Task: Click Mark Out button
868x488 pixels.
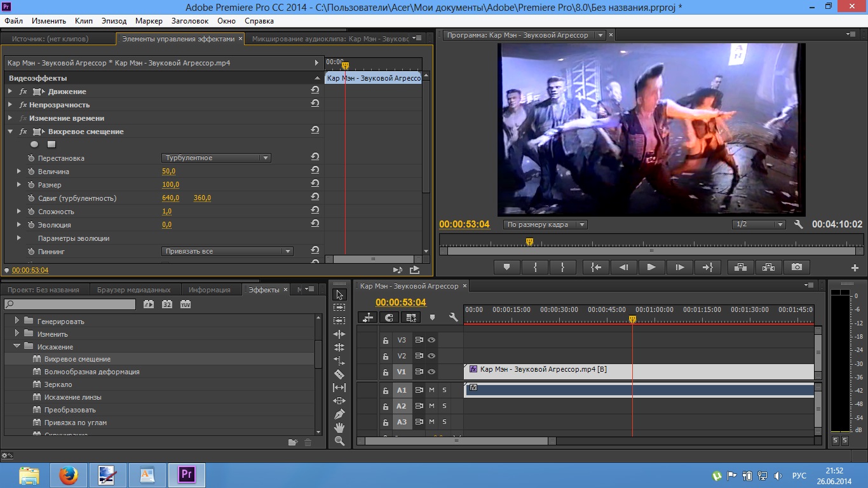Action: point(563,268)
